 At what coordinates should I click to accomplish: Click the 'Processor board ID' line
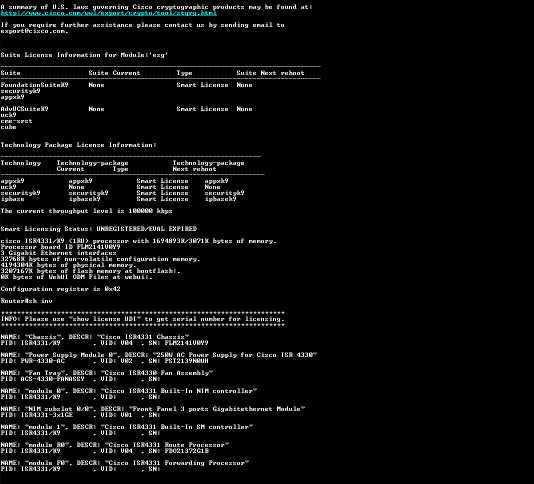pyautogui.click(x=60, y=247)
